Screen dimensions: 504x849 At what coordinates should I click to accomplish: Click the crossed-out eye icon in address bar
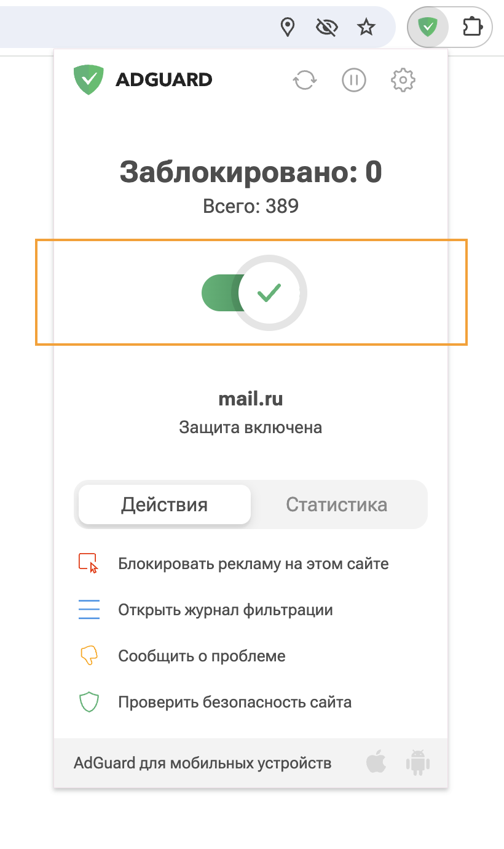coord(327,26)
